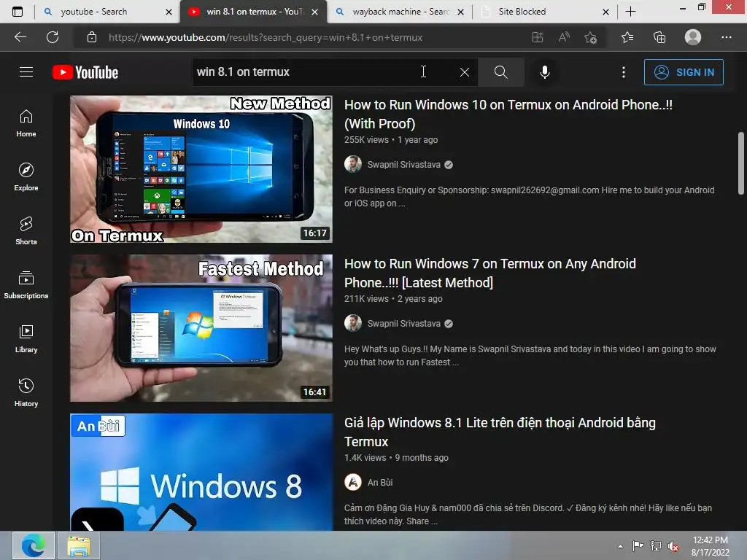Image resolution: width=747 pixels, height=560 pixels.
Task: Open the YouTube settings three-dot menu
Action: (x=624, y=72)
